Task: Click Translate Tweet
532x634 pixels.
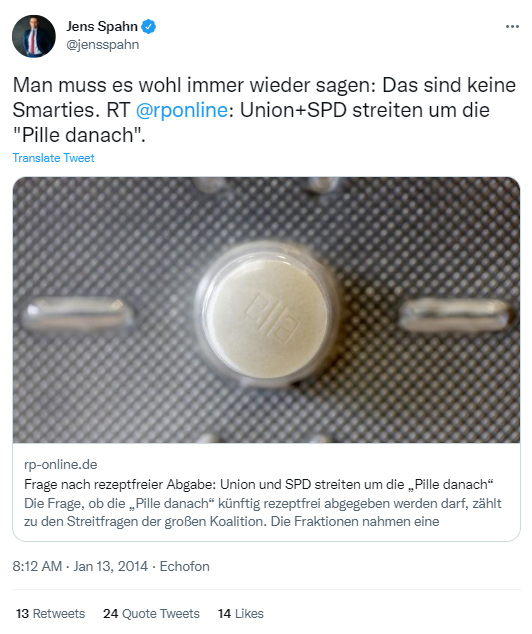Action: (53, 158)
